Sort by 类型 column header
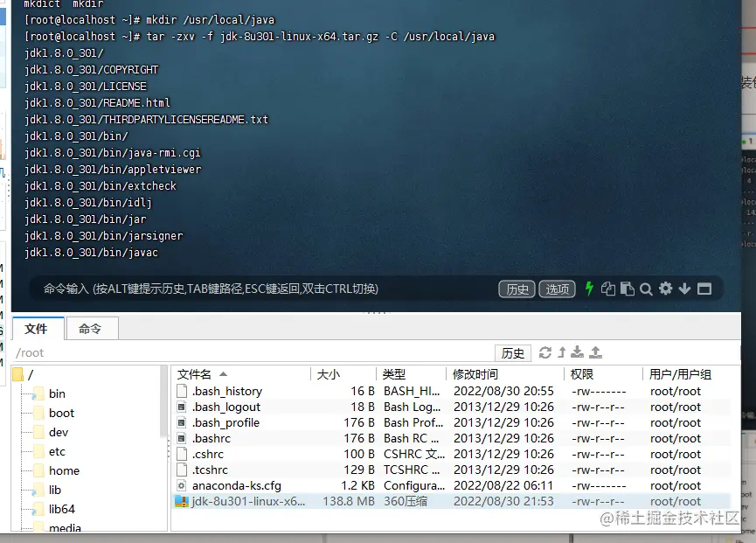This screenshot has width=756, height=543. tap(411, 374)
